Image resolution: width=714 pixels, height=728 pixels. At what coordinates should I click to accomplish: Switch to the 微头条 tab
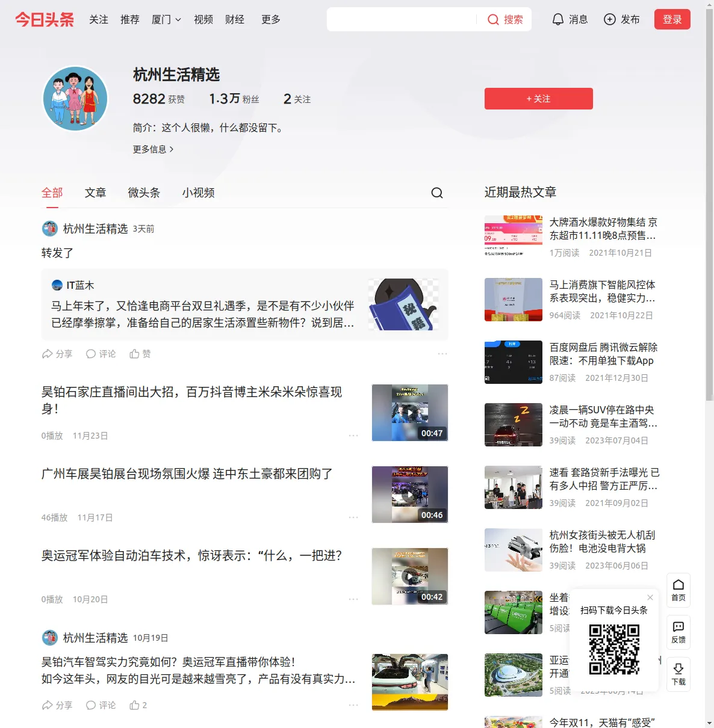pos(144,193)
